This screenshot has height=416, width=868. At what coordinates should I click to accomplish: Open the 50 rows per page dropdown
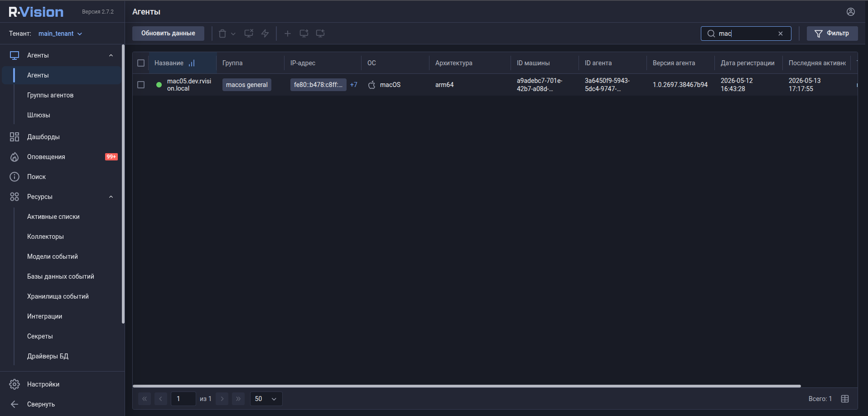click(x=266, y=399)
